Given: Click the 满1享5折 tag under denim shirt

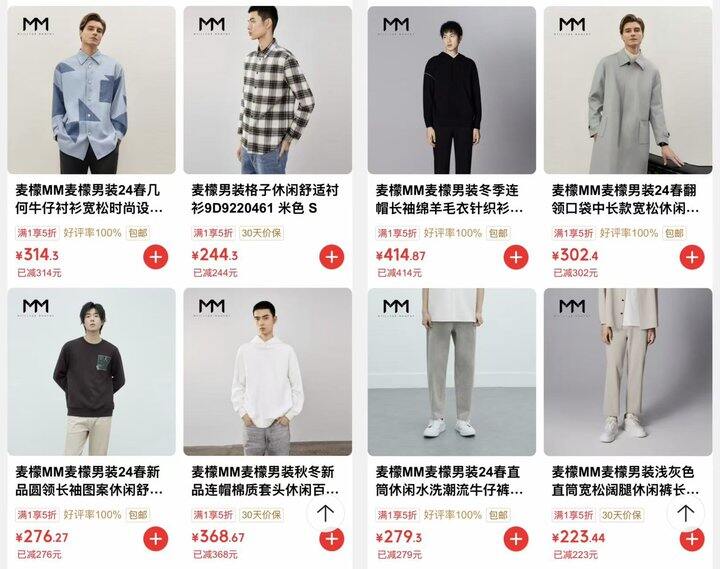Looking at the screenshot, I should 37,233.
